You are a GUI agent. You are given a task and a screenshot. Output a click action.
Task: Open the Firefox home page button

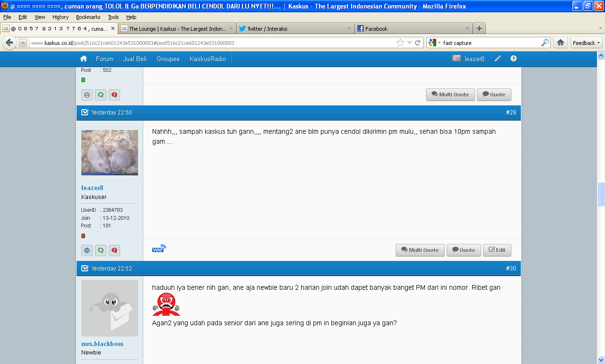coord(561,43)
